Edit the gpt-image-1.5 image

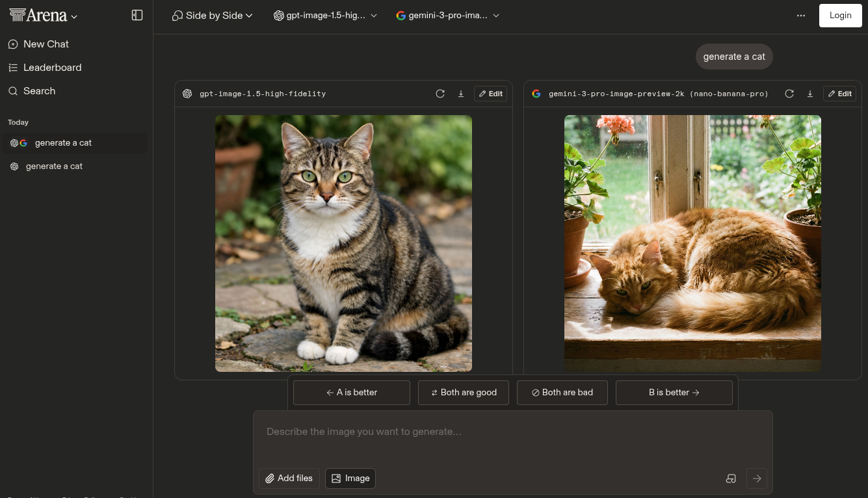pyautogui.click(x=490, y=94)
